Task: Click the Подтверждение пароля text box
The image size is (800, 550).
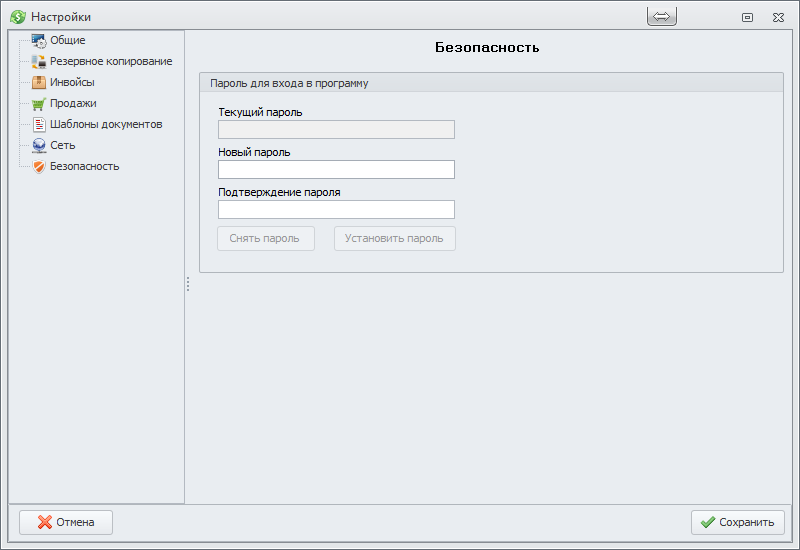Action: click(336, 209)
